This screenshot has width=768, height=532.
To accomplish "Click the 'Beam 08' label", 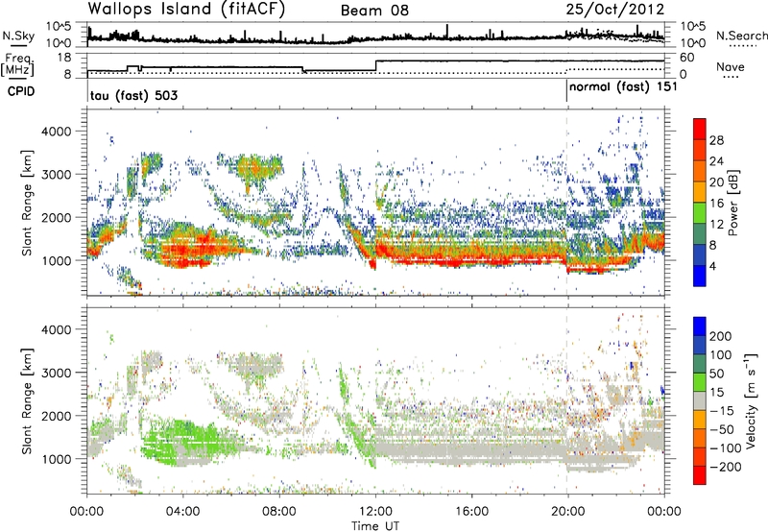I will tap(374, 11).
